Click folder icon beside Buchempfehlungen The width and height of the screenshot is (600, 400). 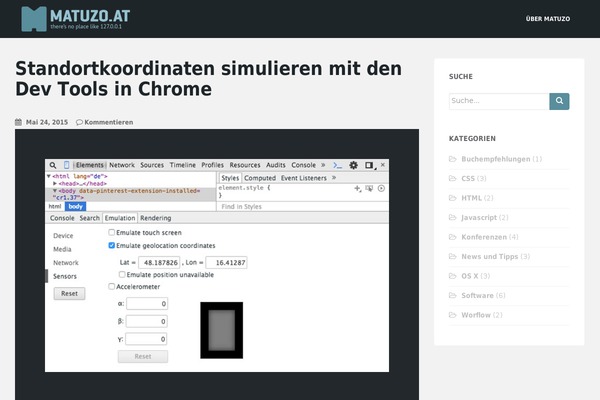tap(453, 159)
